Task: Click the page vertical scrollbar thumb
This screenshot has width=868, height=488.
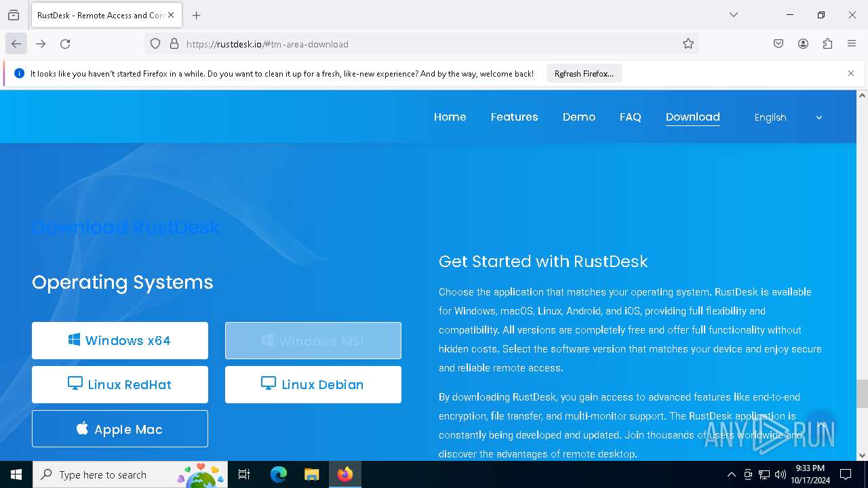Action: (x=862, y=394)
